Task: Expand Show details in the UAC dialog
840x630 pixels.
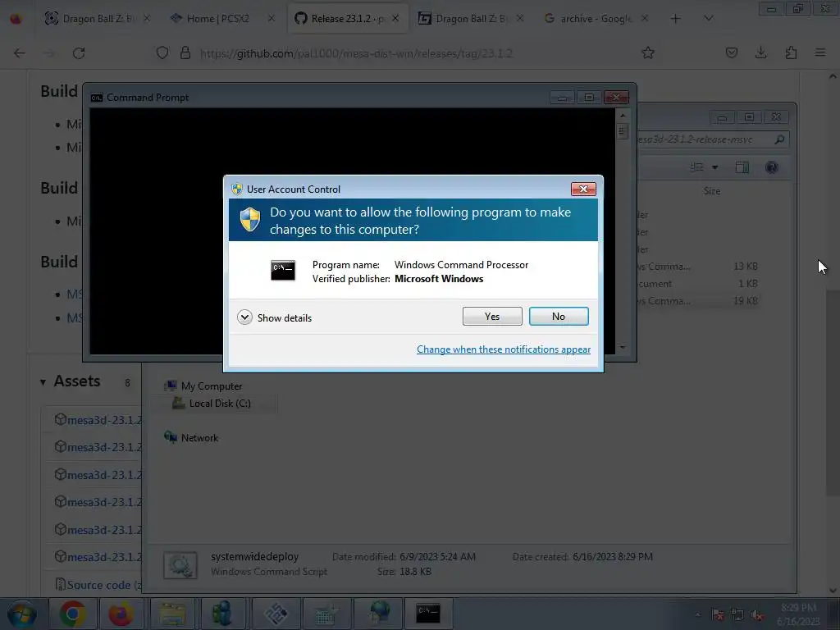Action: [274, 317]
